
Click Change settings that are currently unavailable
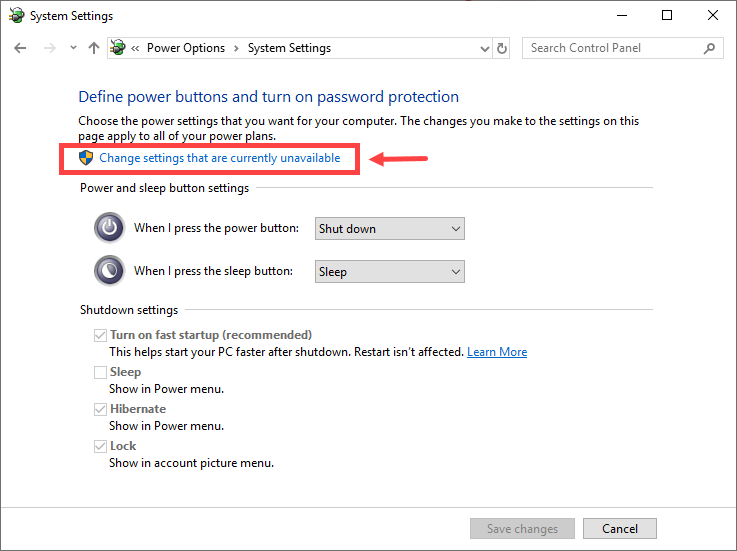tap(220, 158)
